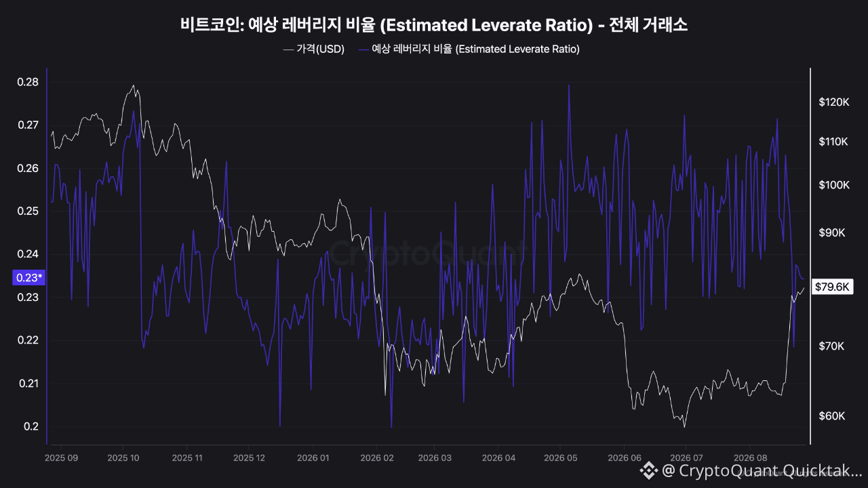Select the 2026 06 date label
The height and width of the screenshot is (488, 868).
pos(624,458)
